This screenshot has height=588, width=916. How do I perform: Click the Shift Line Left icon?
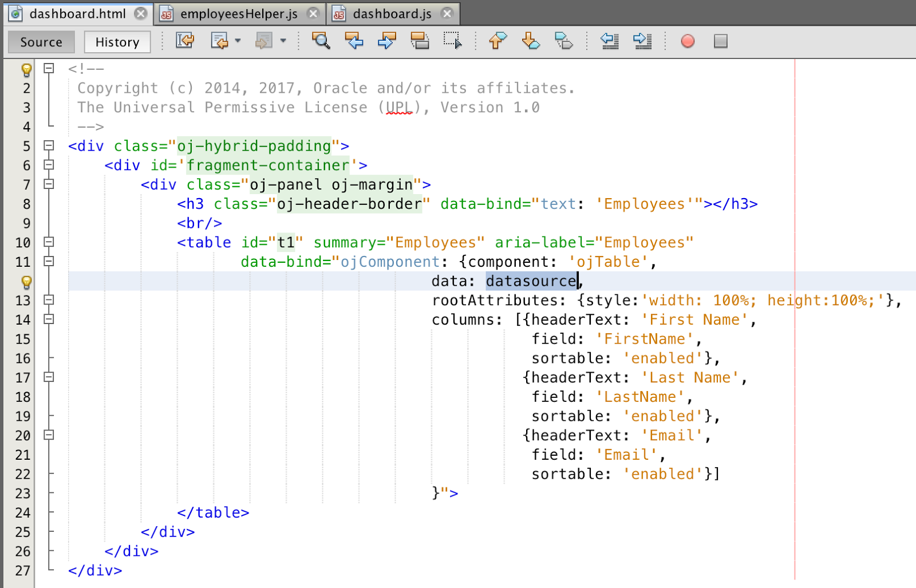pyautogui.click(x=609, y=41)
